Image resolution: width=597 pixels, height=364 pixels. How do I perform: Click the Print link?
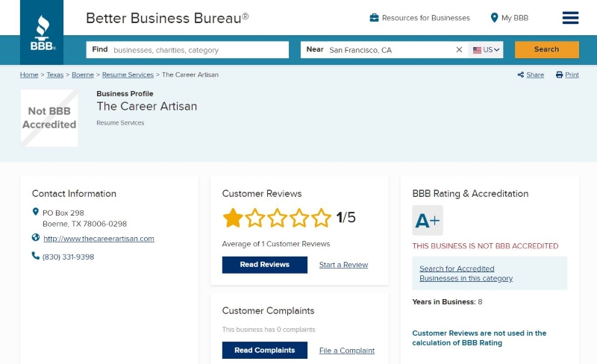coord(572,75)
